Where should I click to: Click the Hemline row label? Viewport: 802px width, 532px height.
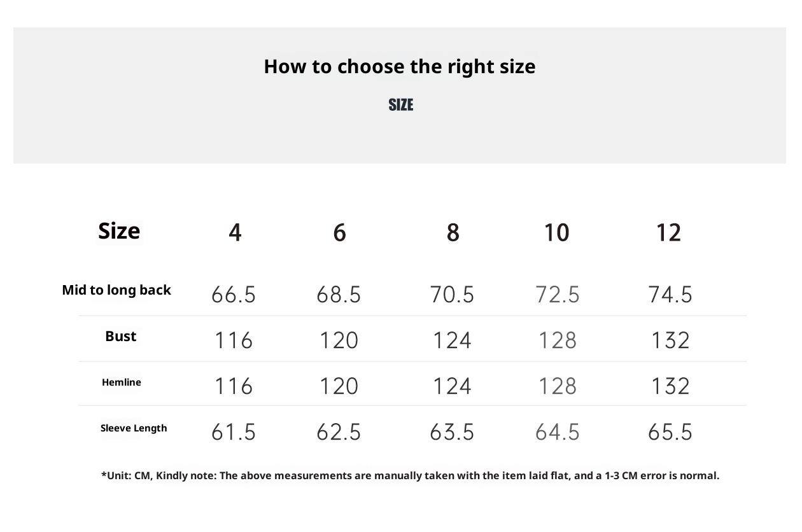pos(122,382)
